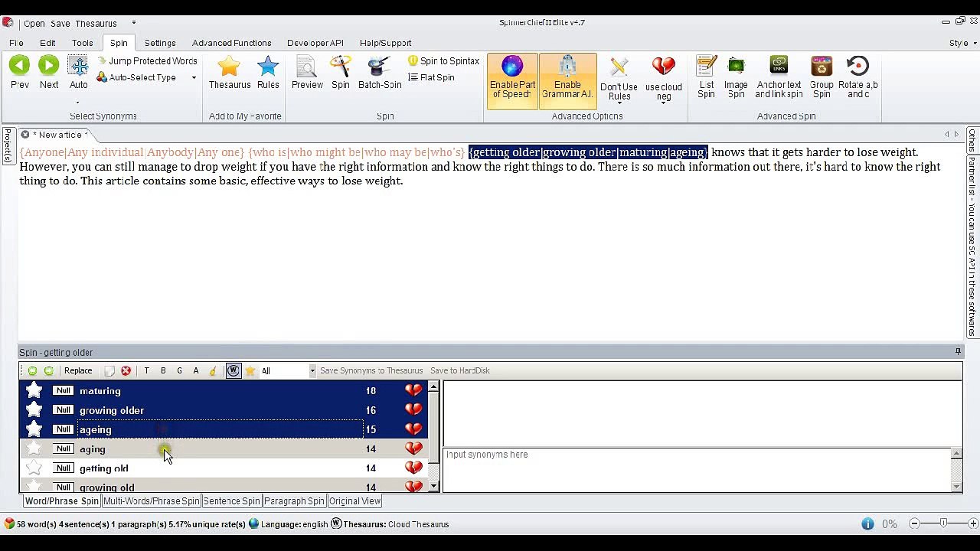Open the List Spin tool

(706, 77)
